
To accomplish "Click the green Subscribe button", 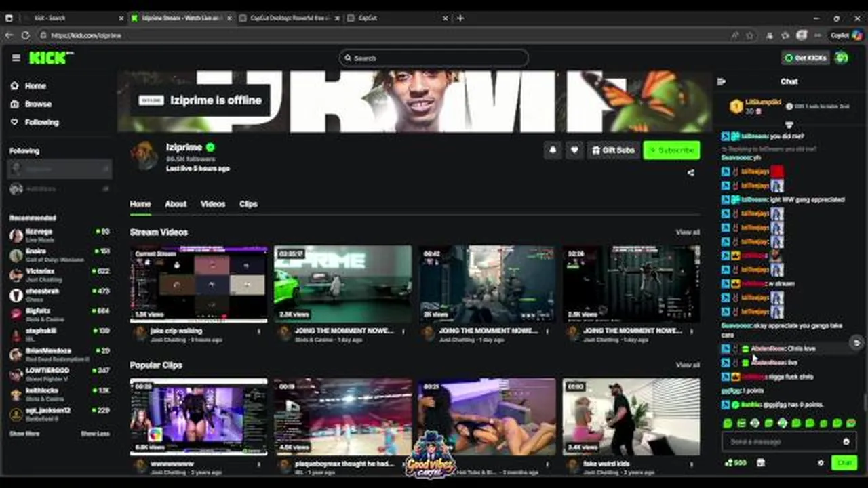I will point(671,150).
